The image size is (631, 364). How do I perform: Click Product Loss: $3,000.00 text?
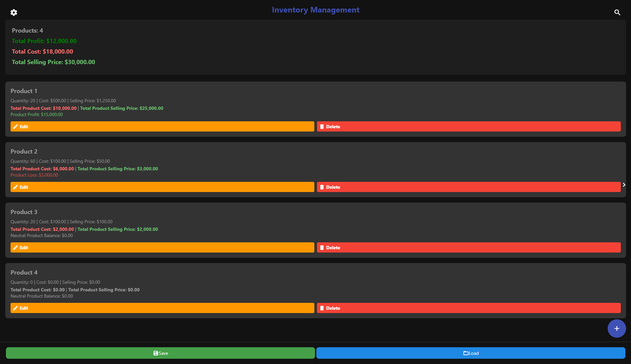pyautogui.click(x=34, y=175)
